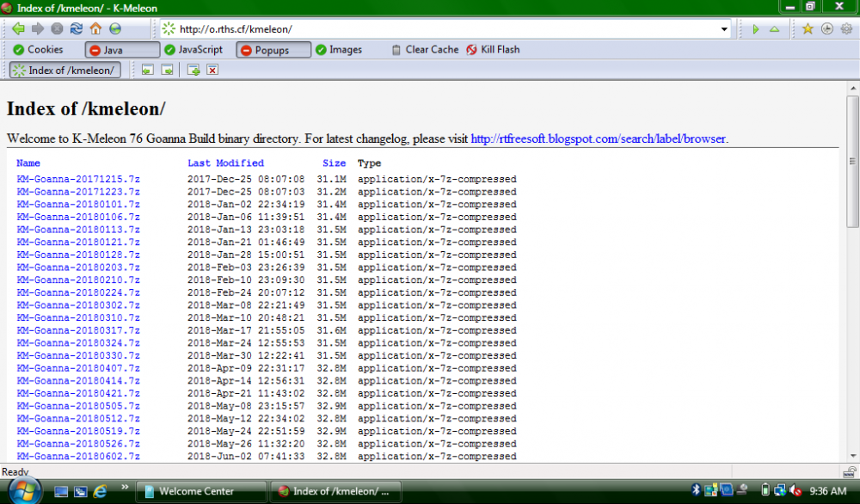Screen dimensions: 860x504
Task: Expand the URL bar history dropdown
Action: (725, 28)
